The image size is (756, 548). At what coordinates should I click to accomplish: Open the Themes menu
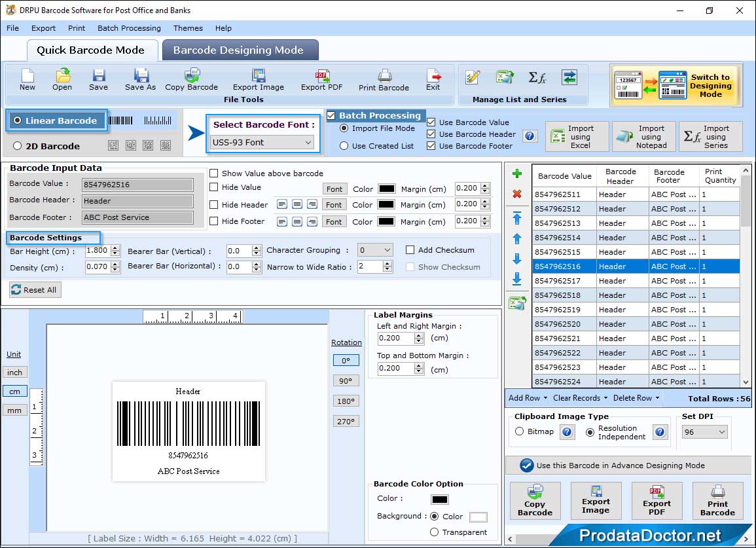188,28
